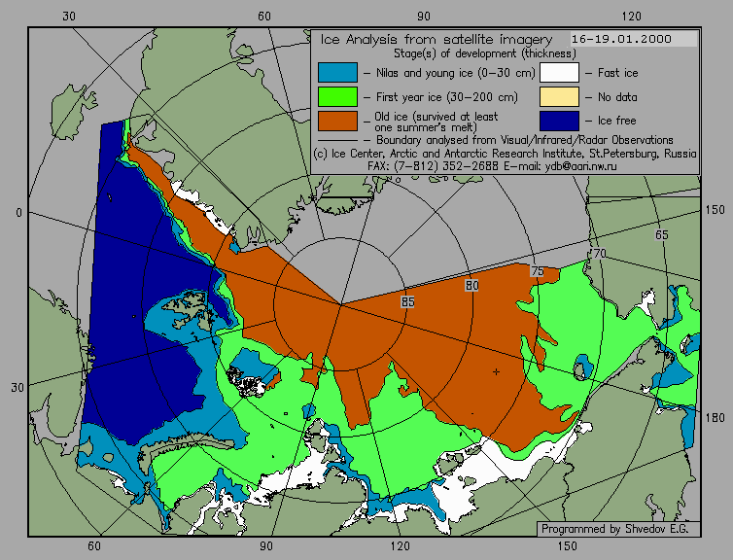The height and width of the screenshot is (560, 733).
Task: Click the 65 latitude label on map
Action: click(x=661, y=234)
